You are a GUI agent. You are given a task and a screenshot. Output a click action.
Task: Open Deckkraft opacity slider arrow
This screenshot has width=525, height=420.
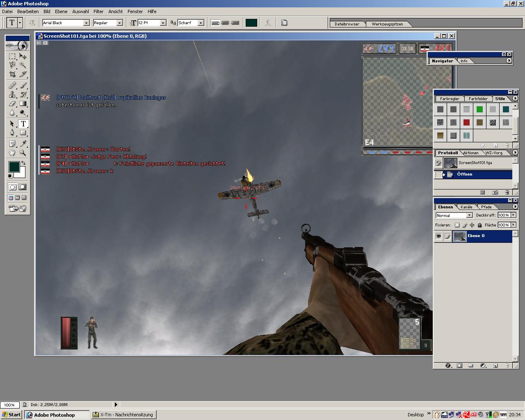[x=514, y=215]
